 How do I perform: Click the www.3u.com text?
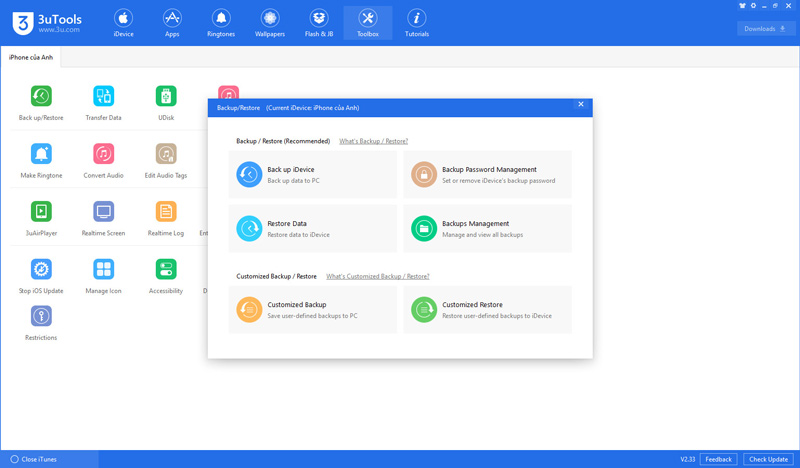59,30
